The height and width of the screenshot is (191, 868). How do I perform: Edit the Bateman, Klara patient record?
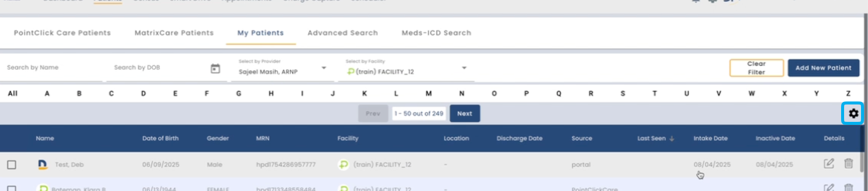click(x=829, y=188)
